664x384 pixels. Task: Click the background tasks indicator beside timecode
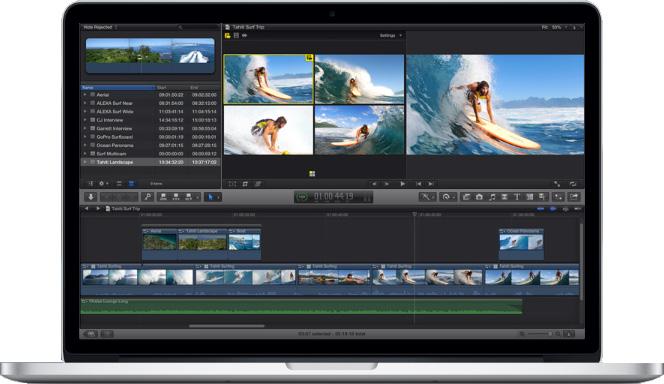pos(302,197)
